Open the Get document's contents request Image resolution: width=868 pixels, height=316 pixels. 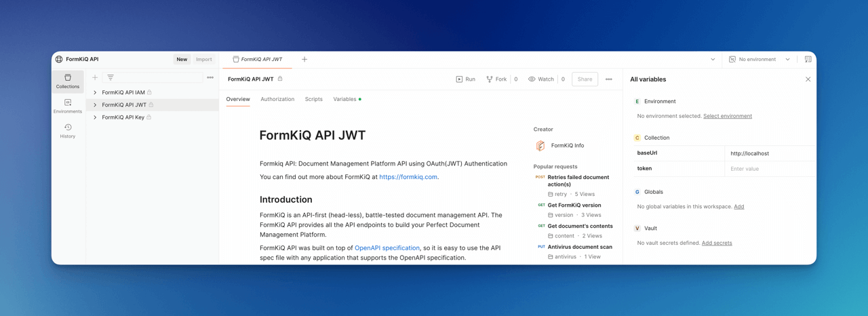(x=580, y=226)
